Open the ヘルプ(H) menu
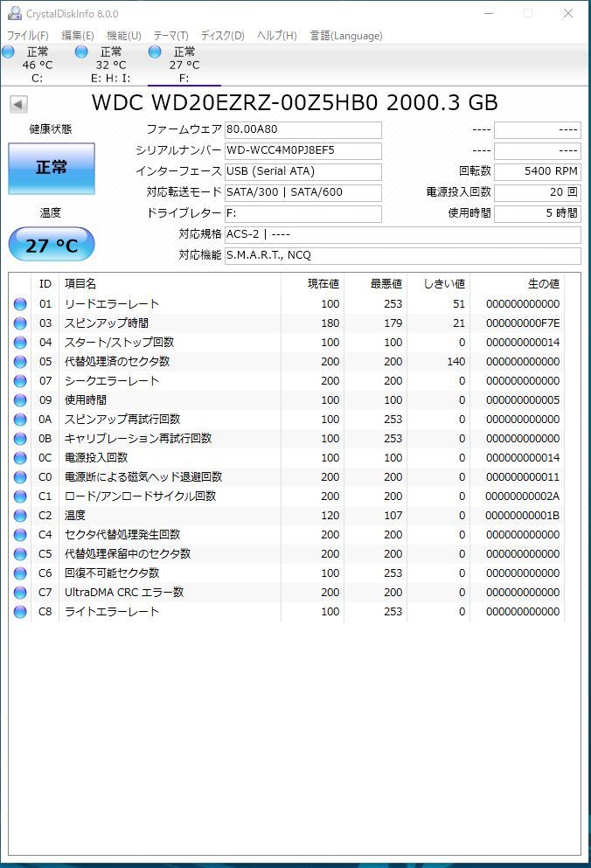Image resolution: width=591 pixels, height=868 pixels. (276, 36)
